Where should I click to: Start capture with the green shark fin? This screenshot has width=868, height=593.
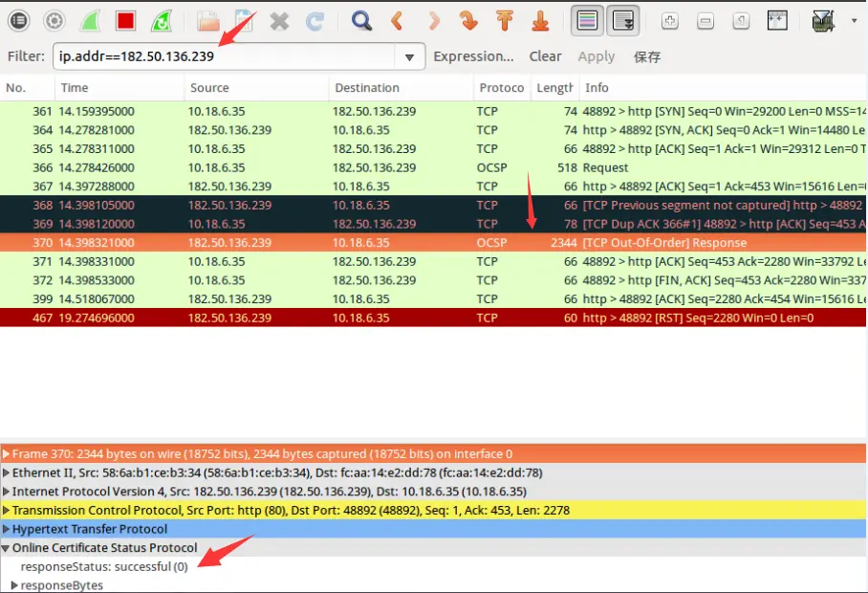(90, 21)
